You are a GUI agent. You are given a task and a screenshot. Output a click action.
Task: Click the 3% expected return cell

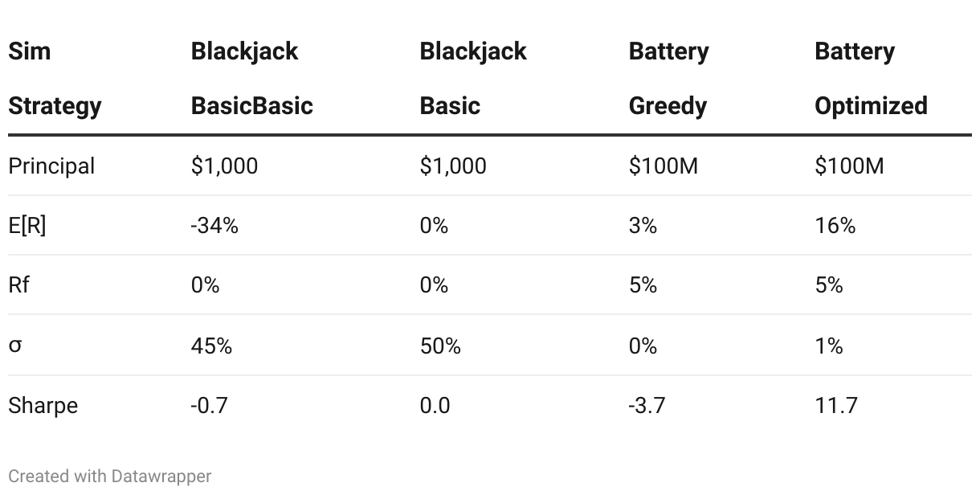tap(643, 226)
